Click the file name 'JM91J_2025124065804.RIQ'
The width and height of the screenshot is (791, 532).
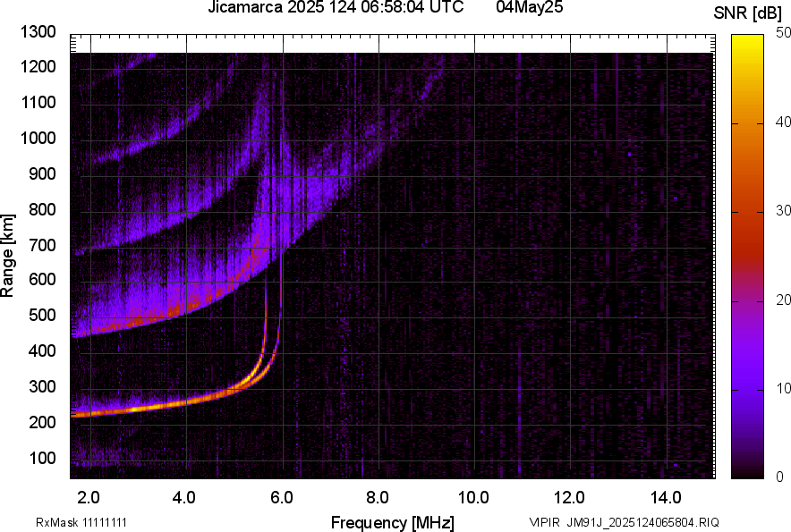pos(642,522)
